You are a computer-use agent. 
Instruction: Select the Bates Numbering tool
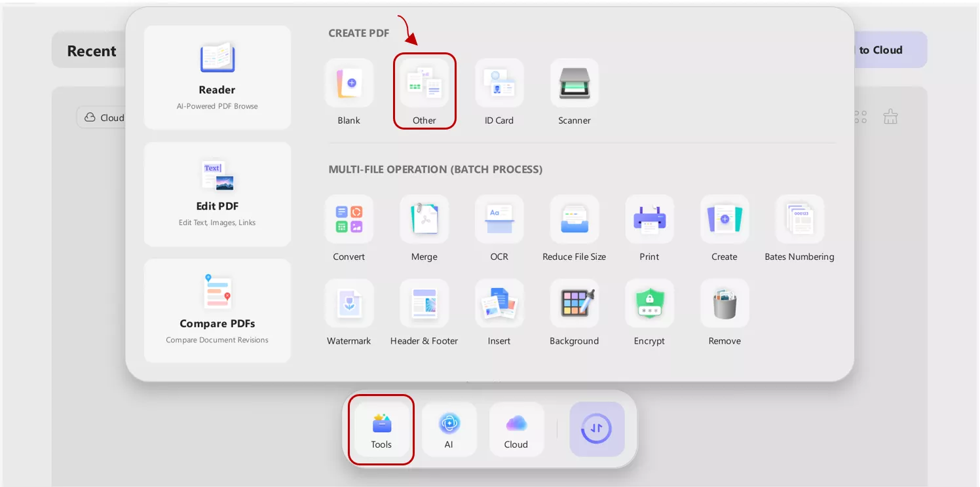(x=799, y=219)
